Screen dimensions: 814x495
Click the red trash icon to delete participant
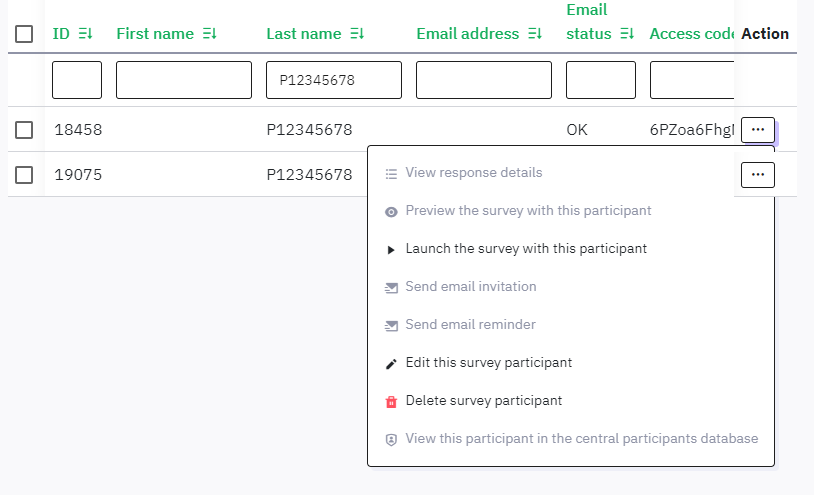coord(391,401)
